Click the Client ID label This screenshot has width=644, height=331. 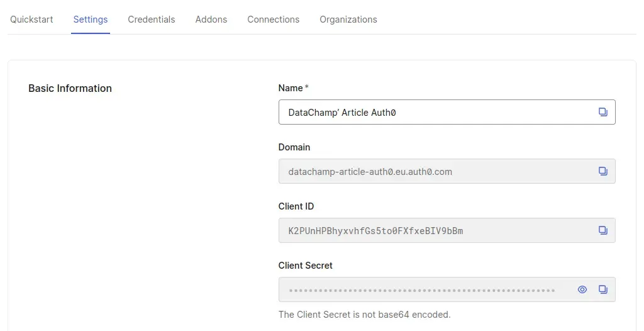296,206
